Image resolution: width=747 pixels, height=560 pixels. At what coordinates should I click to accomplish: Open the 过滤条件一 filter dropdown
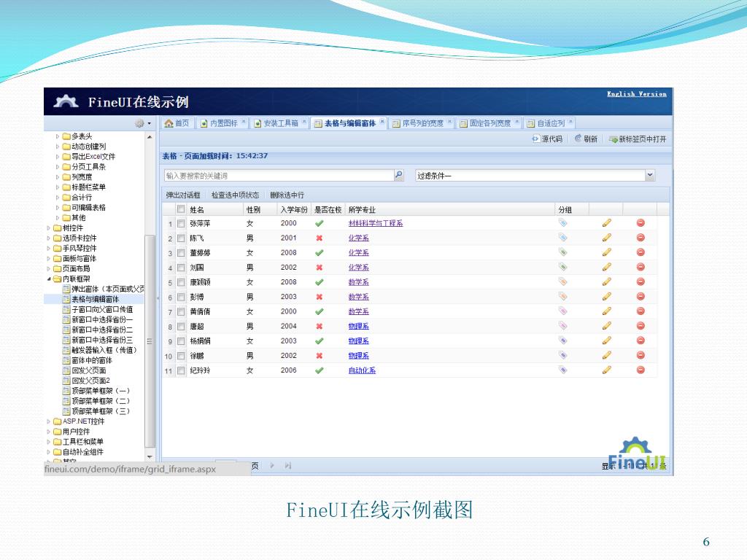pos(650,175)
